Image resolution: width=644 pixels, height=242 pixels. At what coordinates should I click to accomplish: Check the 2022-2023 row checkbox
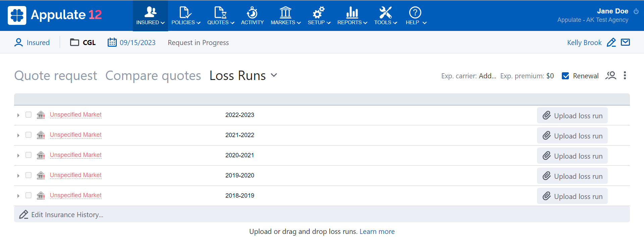(29, 115)
